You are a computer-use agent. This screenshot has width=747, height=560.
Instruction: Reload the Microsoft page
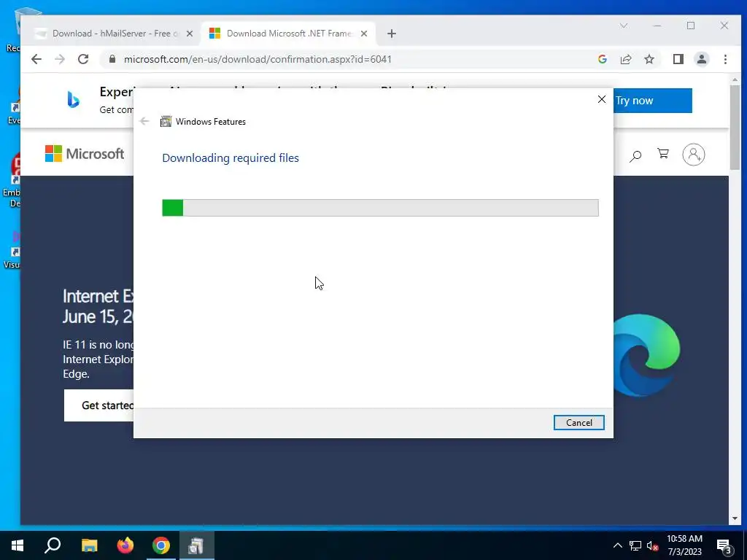click(x=83, y=59)
